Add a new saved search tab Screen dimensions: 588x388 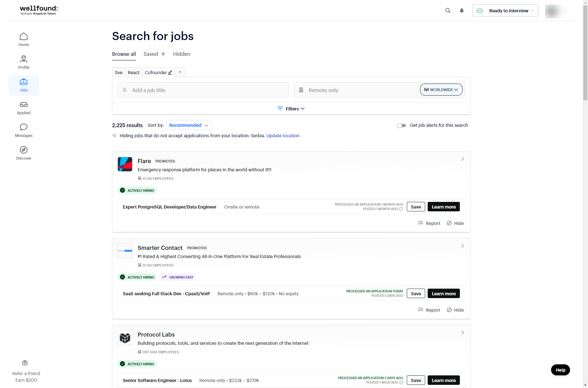[x=180, y=72]
